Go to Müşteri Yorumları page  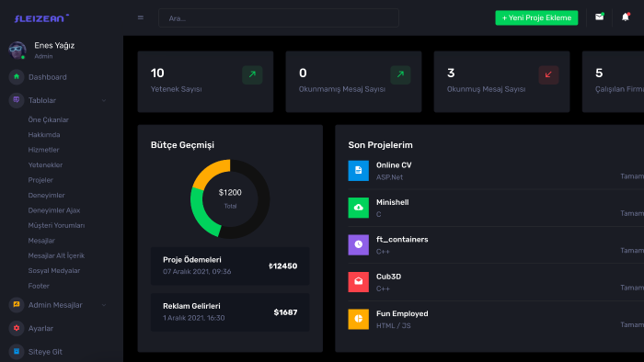pyautogui.click(x=56, y=225)
